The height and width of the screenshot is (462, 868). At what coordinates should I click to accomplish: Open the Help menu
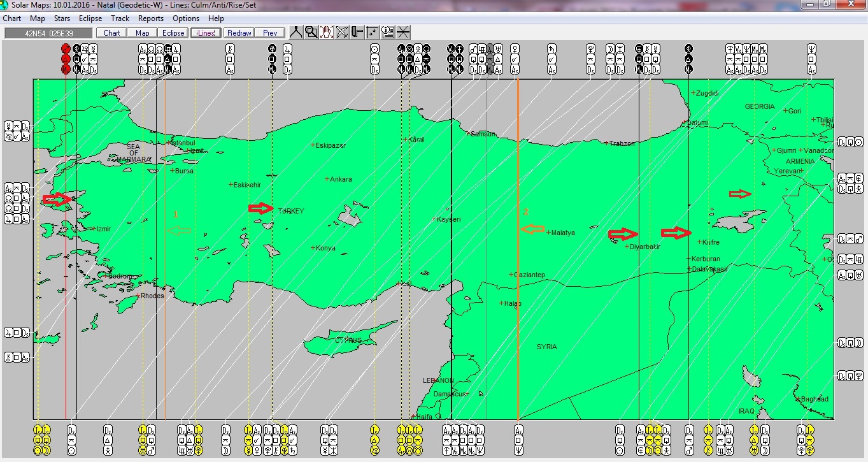(x=216, y=18)
